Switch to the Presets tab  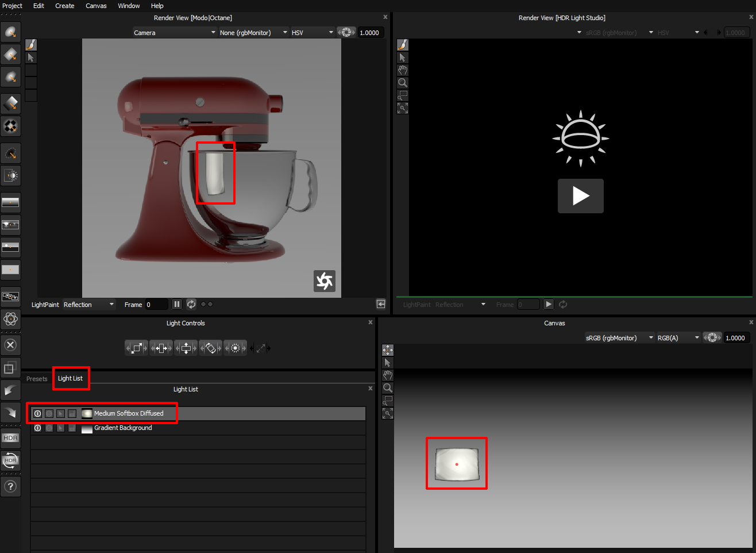pos(37,379)
